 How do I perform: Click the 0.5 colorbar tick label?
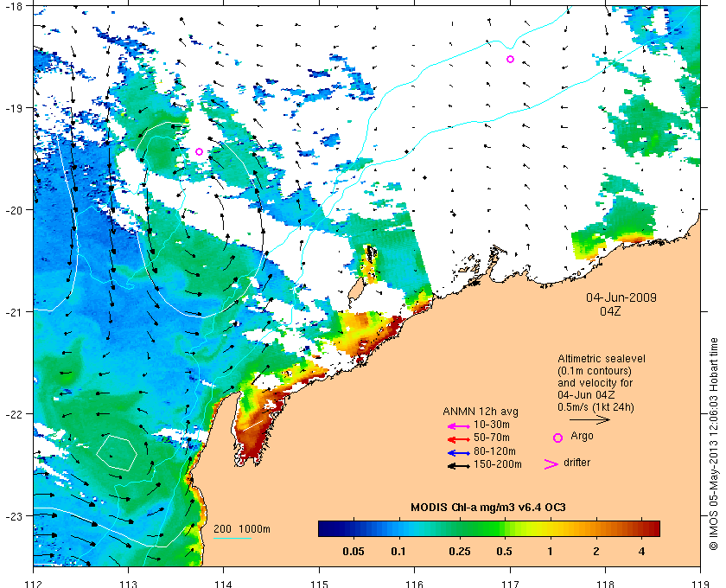504,552
